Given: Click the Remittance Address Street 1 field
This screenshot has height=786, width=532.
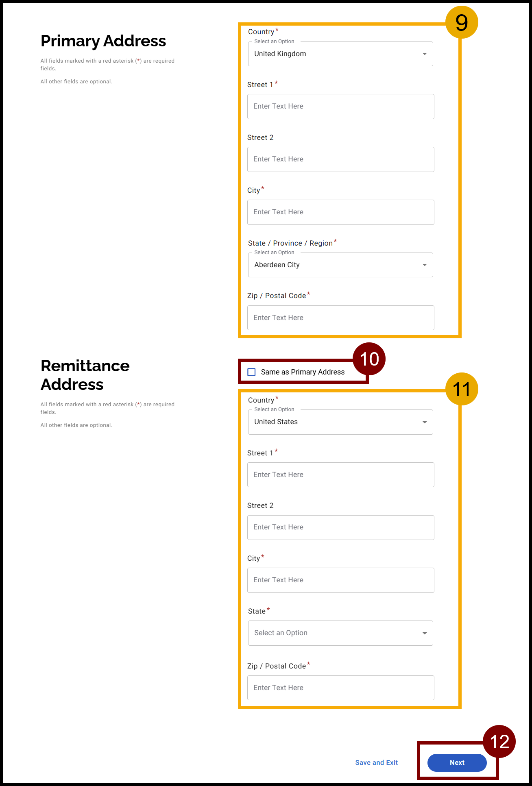Looking at the screenshot, I should tap(340, 475).
